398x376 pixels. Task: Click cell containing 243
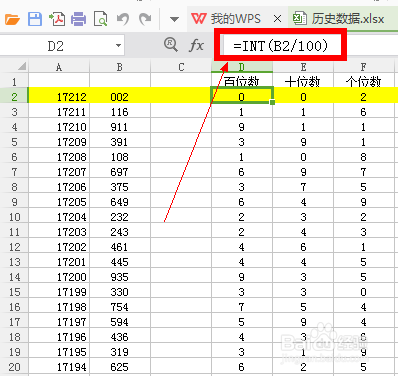pyautogui.click(x=120, y=232)
